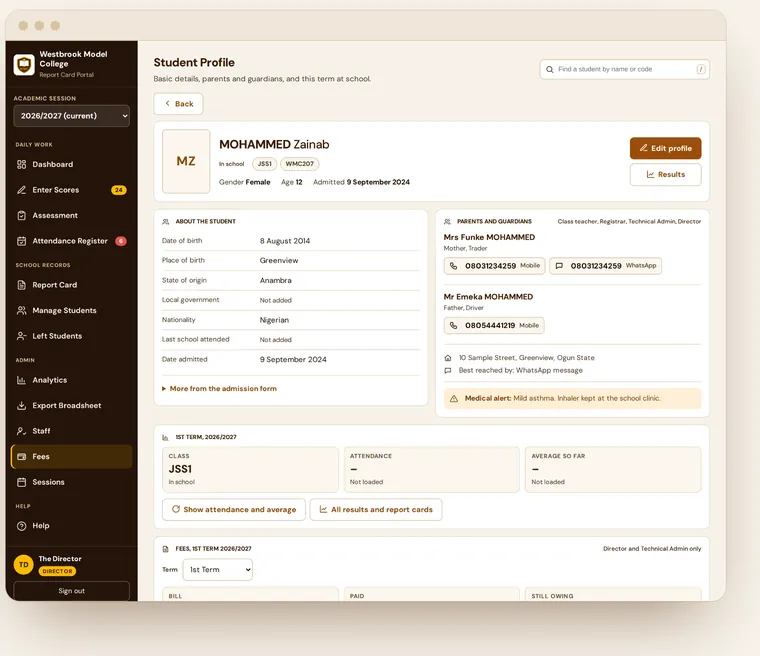Click the Left Students person icon
Viewport: 760px width, 656px height.
21,336
